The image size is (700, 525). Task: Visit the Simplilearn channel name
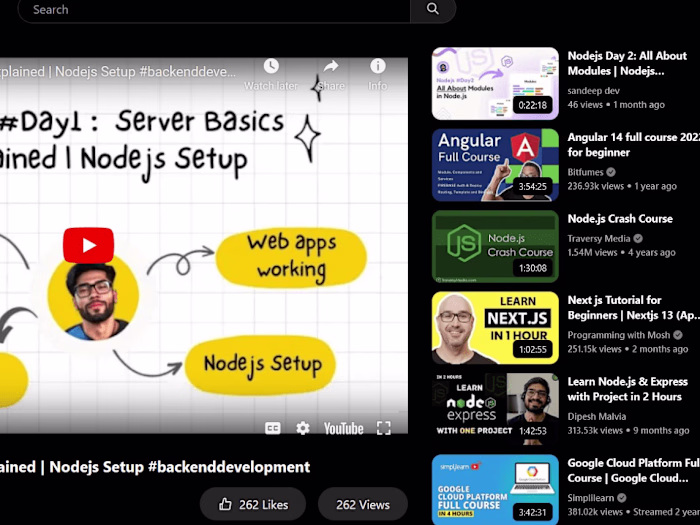591,498
